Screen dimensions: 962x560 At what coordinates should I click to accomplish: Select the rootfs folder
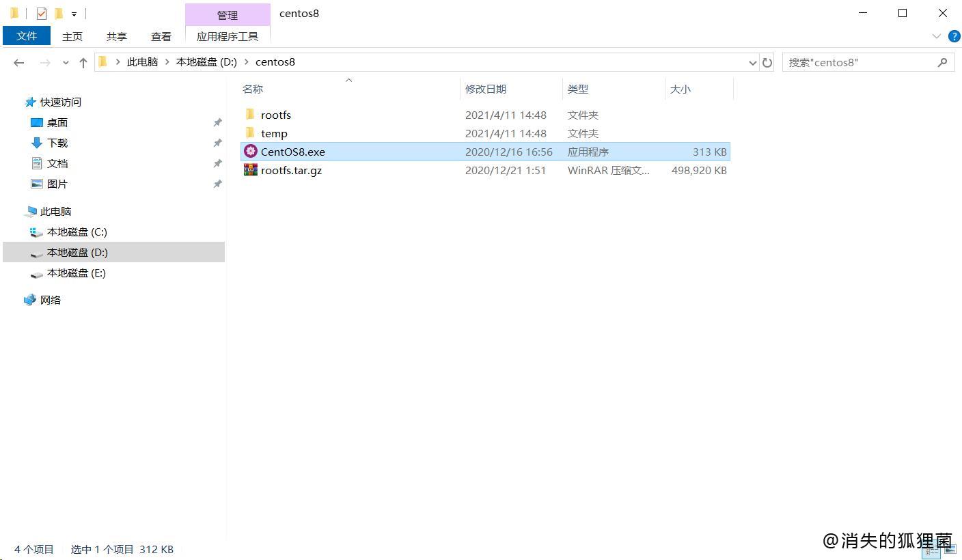tap(276, 115)
